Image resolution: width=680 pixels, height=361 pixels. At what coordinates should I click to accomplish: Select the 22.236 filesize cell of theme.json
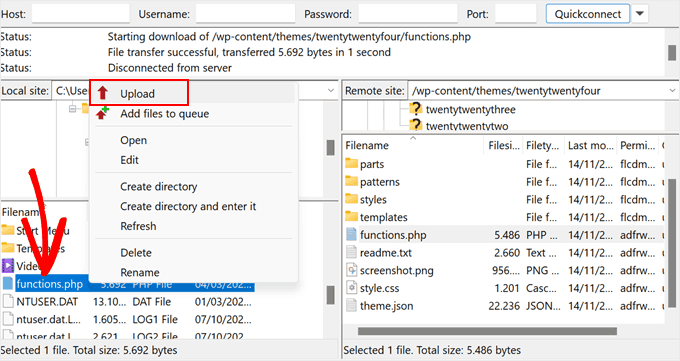504,306
